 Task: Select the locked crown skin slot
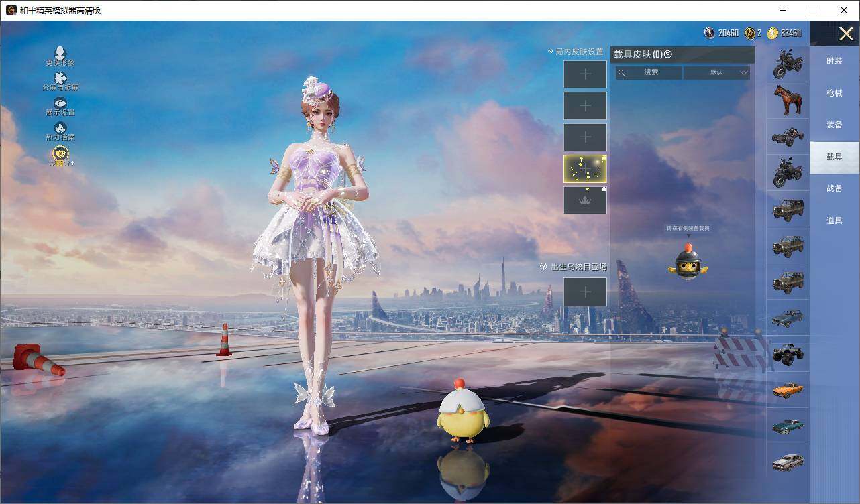[x=585, y=200]
